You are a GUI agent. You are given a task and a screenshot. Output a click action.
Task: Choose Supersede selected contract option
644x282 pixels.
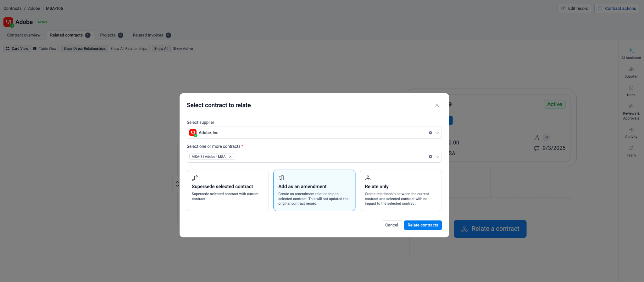(x=228, y=190)
